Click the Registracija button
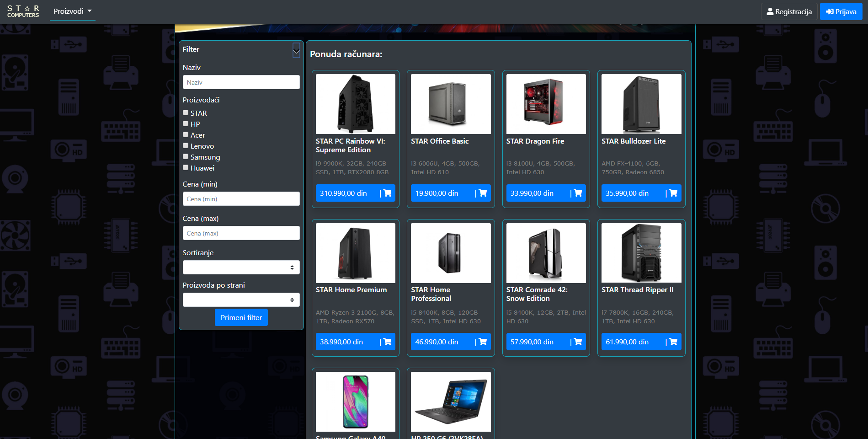This screenshot has height=439, width=868. (789, 11)
